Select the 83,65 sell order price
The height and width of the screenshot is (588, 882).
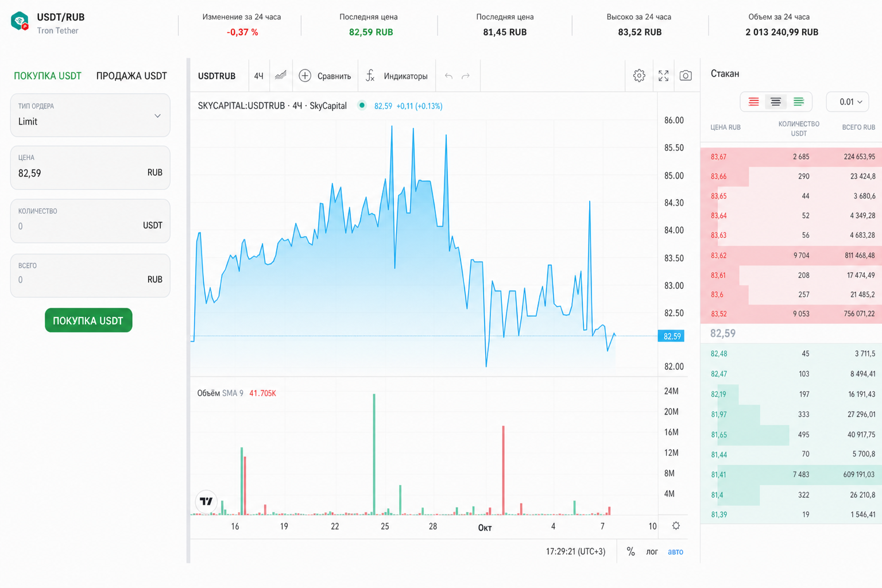coord(718,196)
